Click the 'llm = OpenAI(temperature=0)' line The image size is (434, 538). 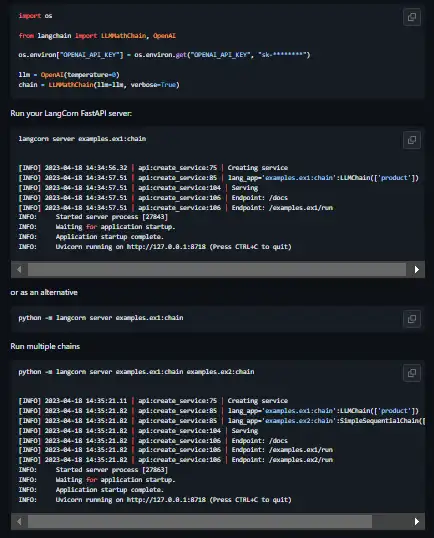pos(69,75)
